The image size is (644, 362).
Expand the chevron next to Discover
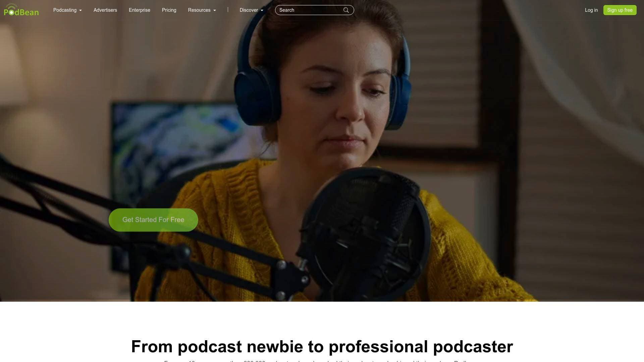(262, 10)
